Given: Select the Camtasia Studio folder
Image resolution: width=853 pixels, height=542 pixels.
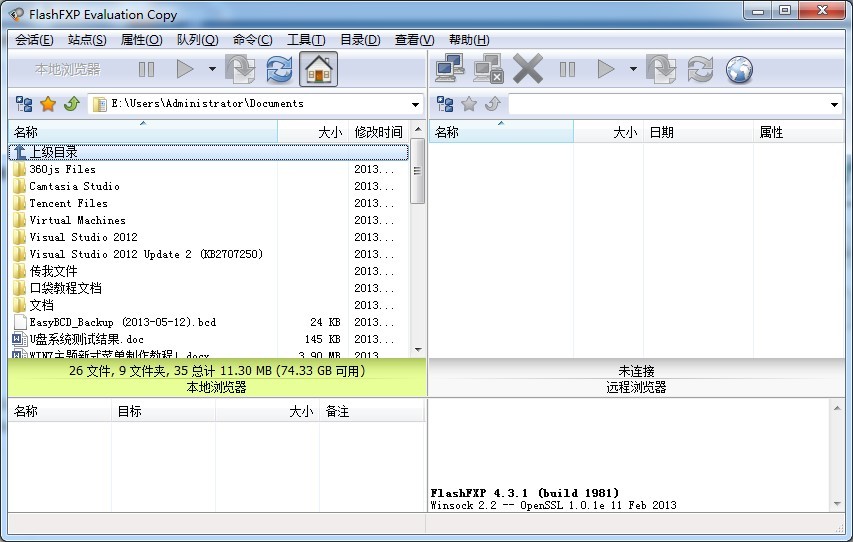Looking at the screenshot, I should (209, 186).
